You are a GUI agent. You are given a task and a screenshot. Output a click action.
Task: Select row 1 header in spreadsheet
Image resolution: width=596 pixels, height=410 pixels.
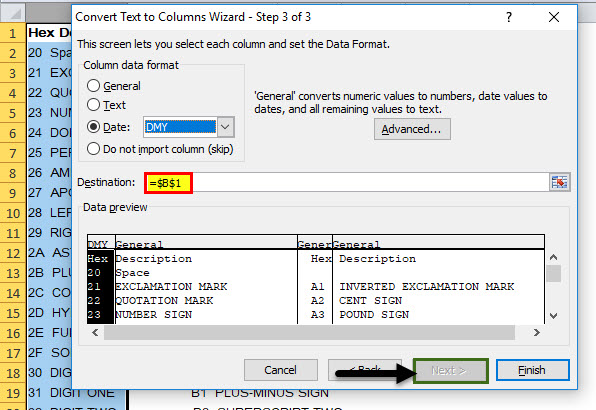point(13,33)
